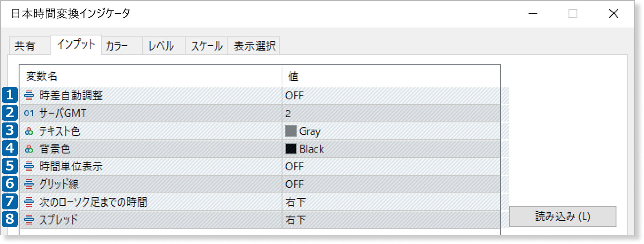The width and height of the screenshot is (644, 244).
Task: Click the Black background color swatch
Action: click(x=291, y=149)
